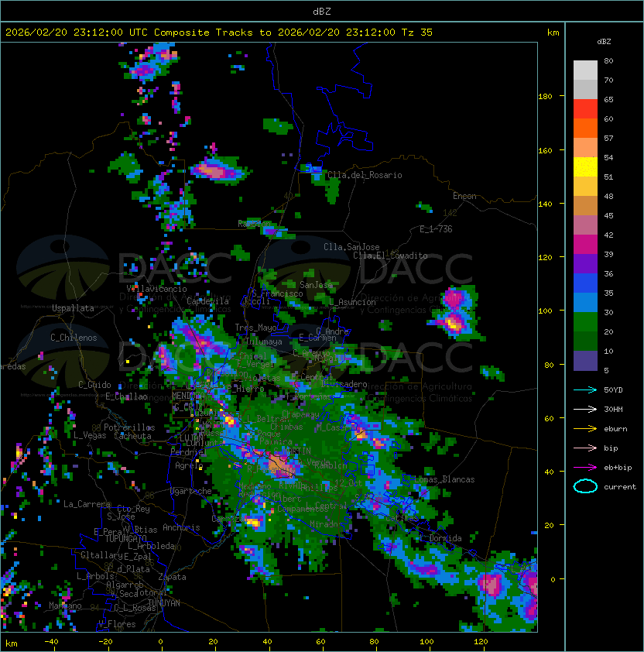
Task: Click the 'La_Carrera' map label
Action: [87, 504]
